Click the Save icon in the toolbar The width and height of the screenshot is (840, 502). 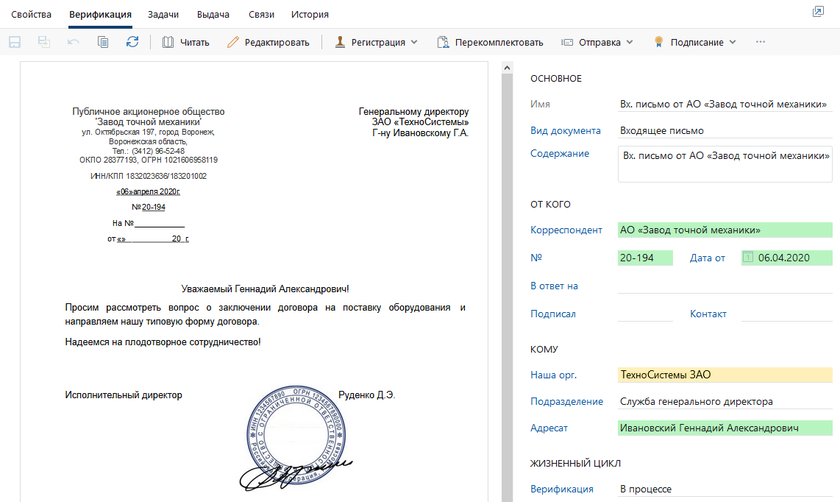pos(15,42)
